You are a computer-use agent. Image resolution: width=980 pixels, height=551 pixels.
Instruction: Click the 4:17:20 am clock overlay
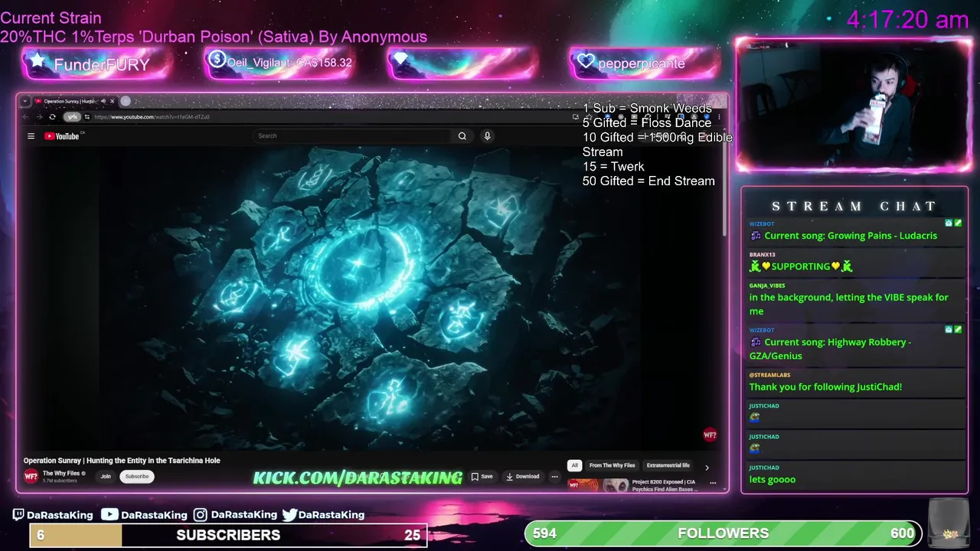(907, 20)
